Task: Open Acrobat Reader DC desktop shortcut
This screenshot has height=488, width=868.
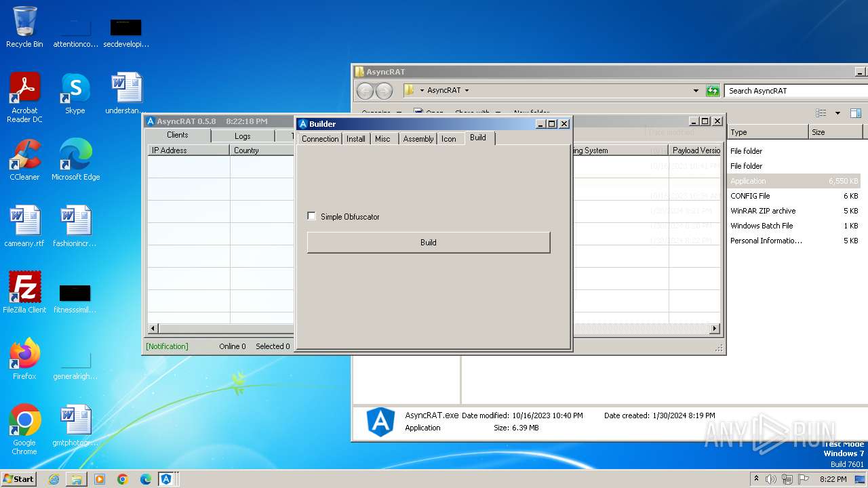Action: pos(24,98)
